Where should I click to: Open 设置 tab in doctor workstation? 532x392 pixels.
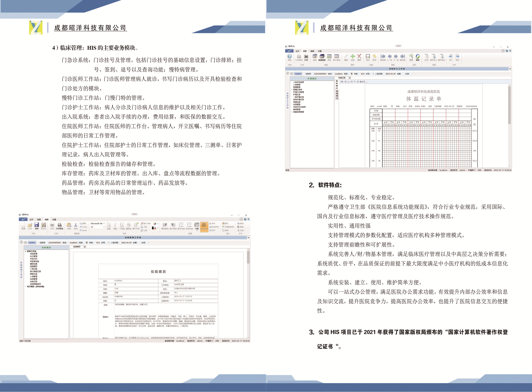[x=54, y=220]
